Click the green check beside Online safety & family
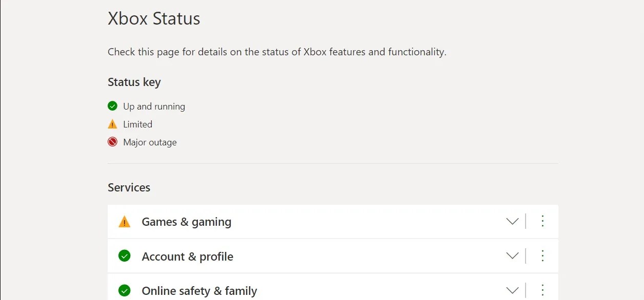The width and height of the screenshot is (644, 300). click(x=125, y=290)
